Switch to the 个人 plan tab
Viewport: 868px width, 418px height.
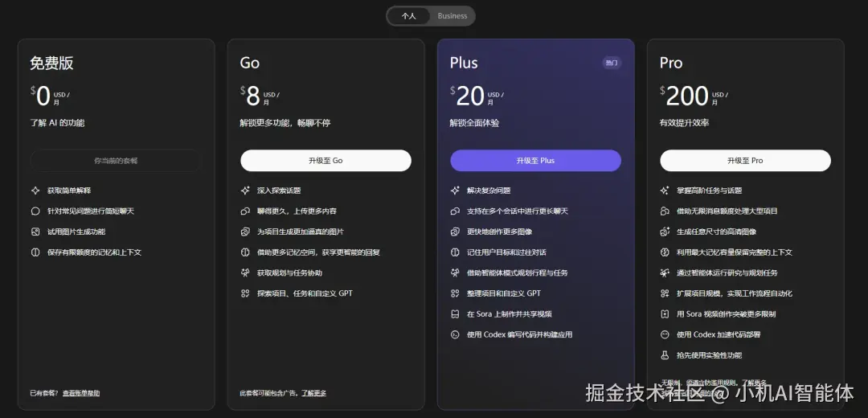pos(408,16)
